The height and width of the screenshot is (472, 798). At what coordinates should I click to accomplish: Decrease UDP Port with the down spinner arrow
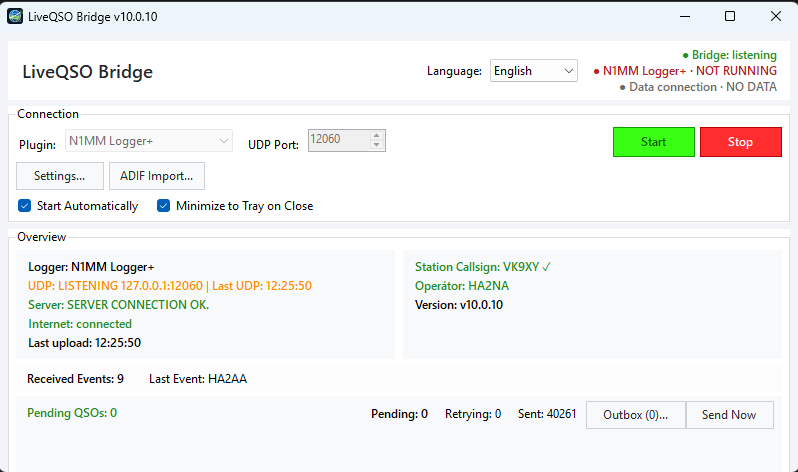tap(377, 145)
